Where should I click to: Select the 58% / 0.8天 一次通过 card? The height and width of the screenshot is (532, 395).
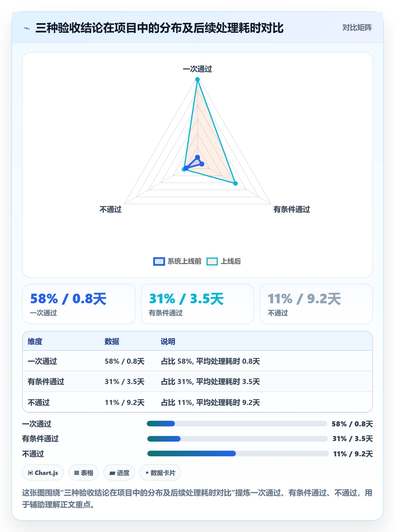click(x=79, y=304)
